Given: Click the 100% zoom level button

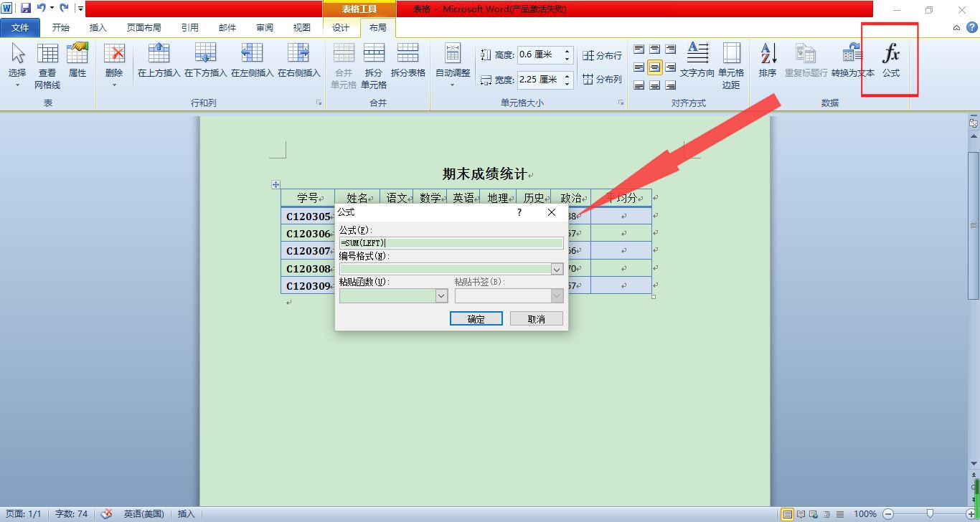Looking at the screenshot, I should [x=865, y=514].
